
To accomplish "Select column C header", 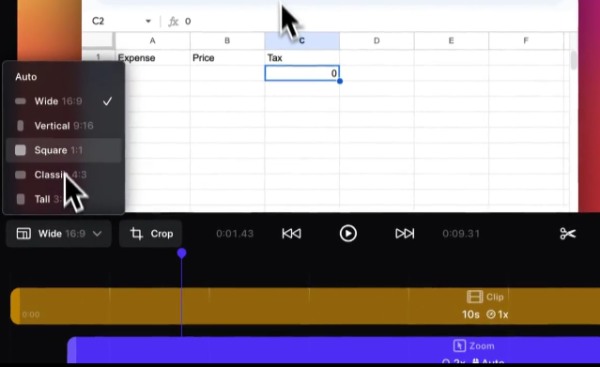I will click(x=302, y=41).
